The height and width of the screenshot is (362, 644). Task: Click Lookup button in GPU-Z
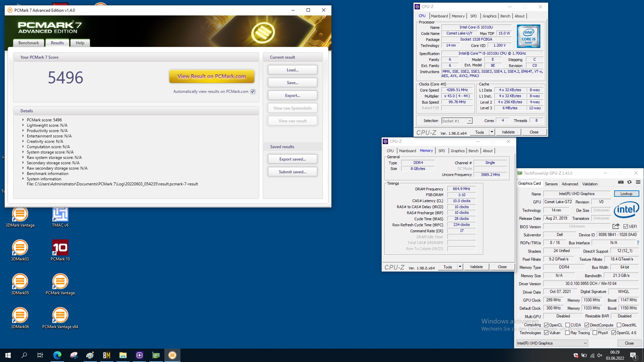(x=626, y=194)
